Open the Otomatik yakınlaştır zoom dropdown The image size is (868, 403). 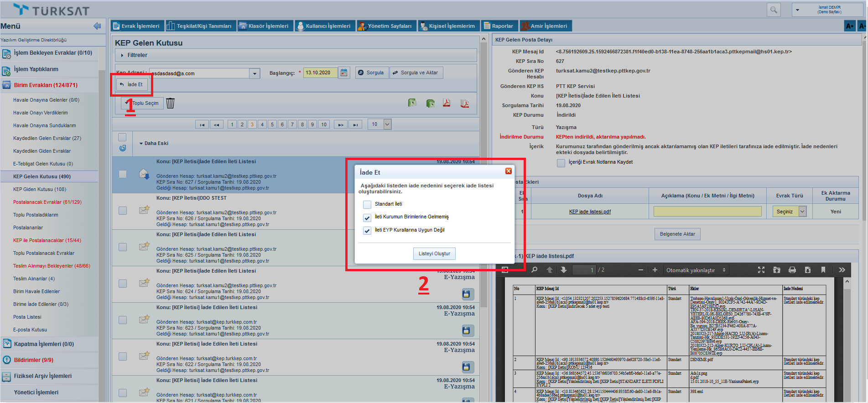(695, 270)
